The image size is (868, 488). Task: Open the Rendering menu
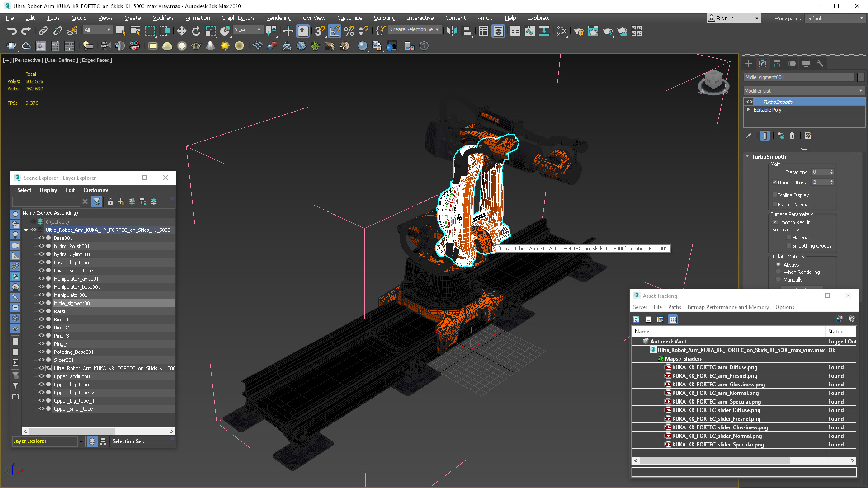[x=278, y=18]
